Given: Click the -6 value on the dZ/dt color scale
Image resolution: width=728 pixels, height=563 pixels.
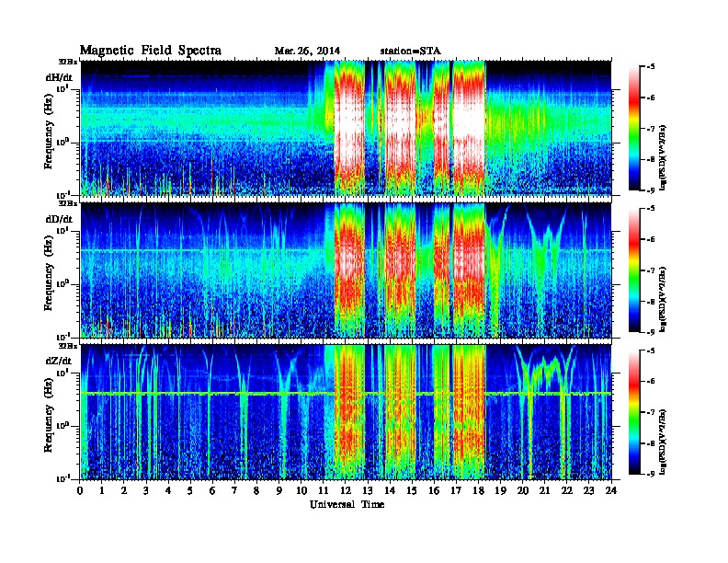Looking at the screenshot, I should (x=653, y=382).
